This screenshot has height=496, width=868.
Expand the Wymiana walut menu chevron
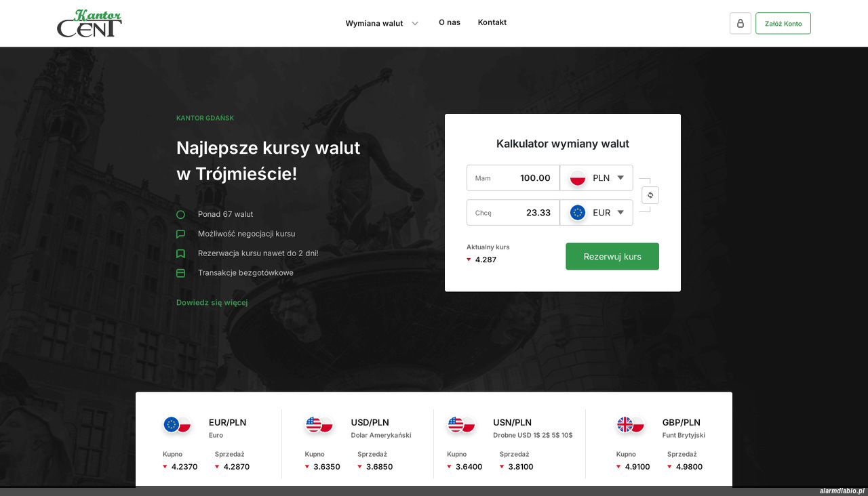415,23
